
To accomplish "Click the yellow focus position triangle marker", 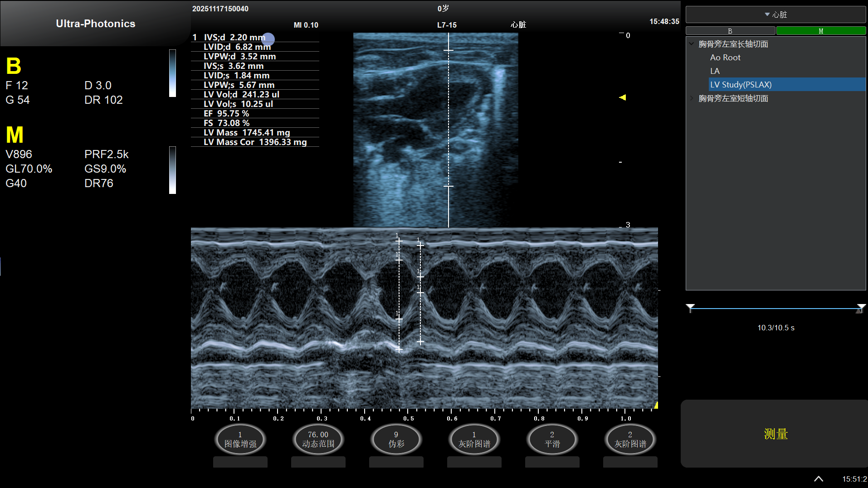I will (623, 97).
